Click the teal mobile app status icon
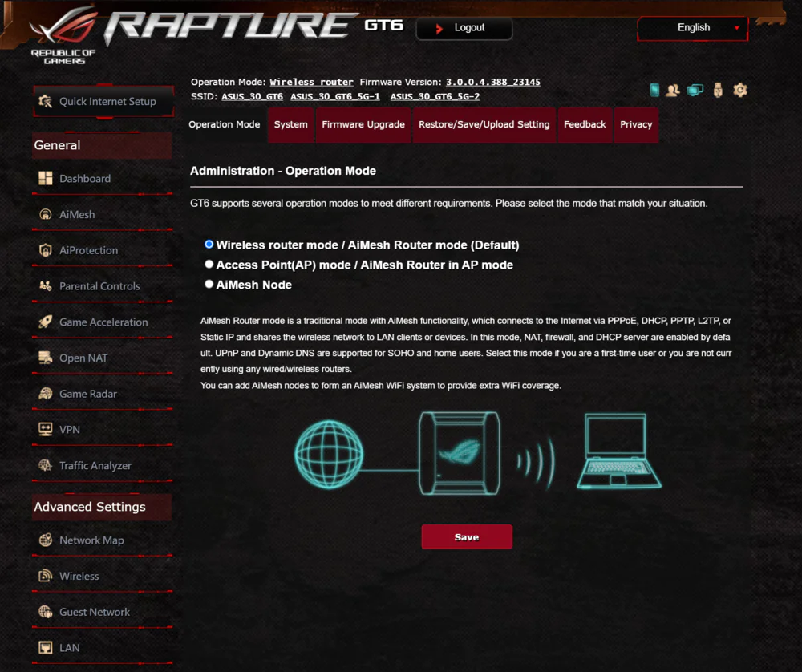This screenshot has height=672, width=802. point(654,90)
